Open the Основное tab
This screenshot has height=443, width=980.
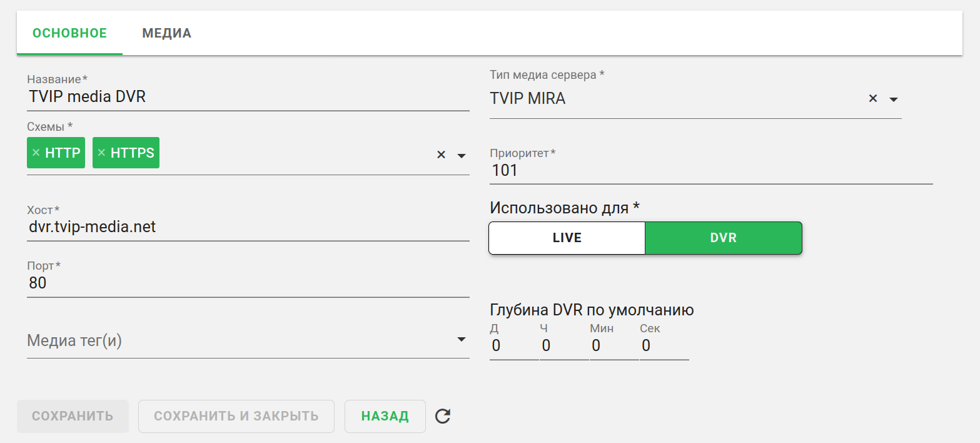click(x=69, y=33)
